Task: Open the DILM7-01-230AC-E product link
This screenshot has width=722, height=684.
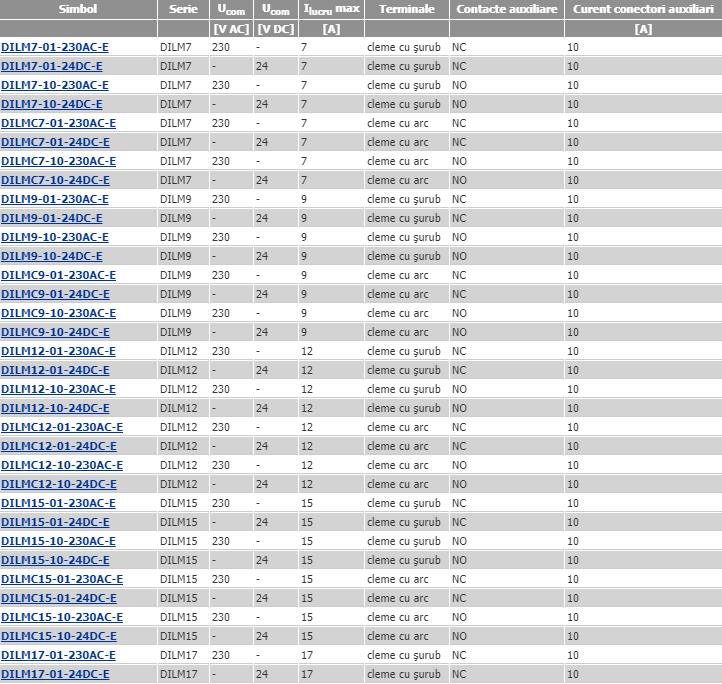Action: coord(55,47)
